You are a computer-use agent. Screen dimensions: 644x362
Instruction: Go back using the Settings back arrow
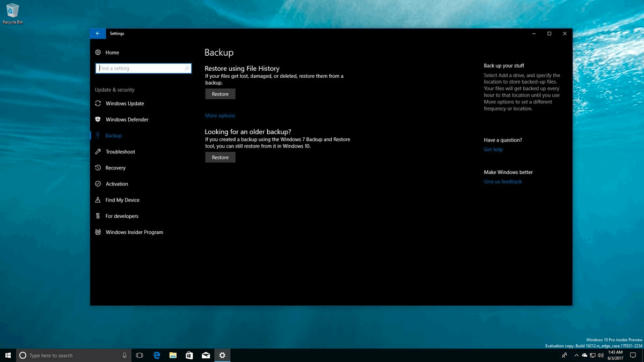tap(98, 33)
